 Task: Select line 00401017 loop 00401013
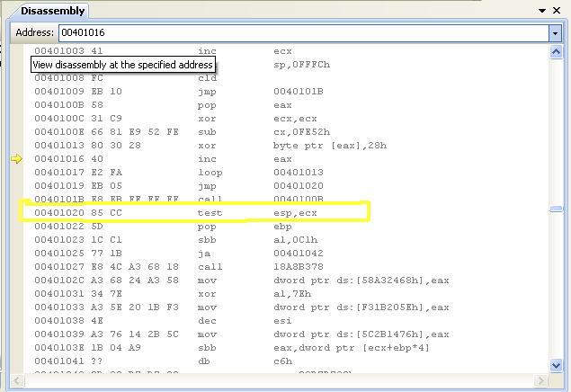[179, 172]
